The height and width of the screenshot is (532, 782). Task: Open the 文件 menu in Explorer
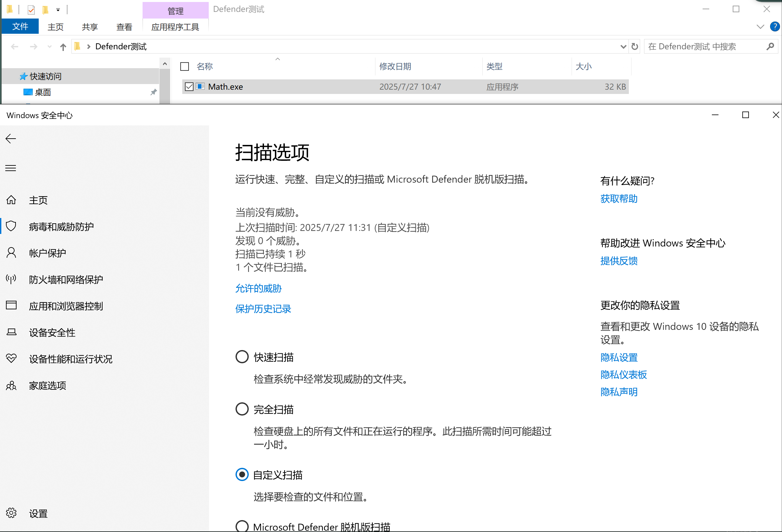click(x=20, y=26)
